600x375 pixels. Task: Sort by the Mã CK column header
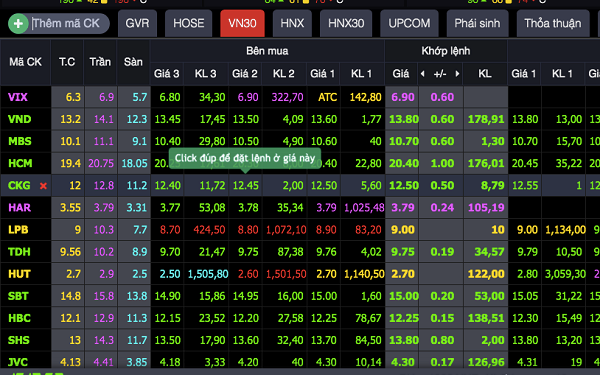pos(25,62)
